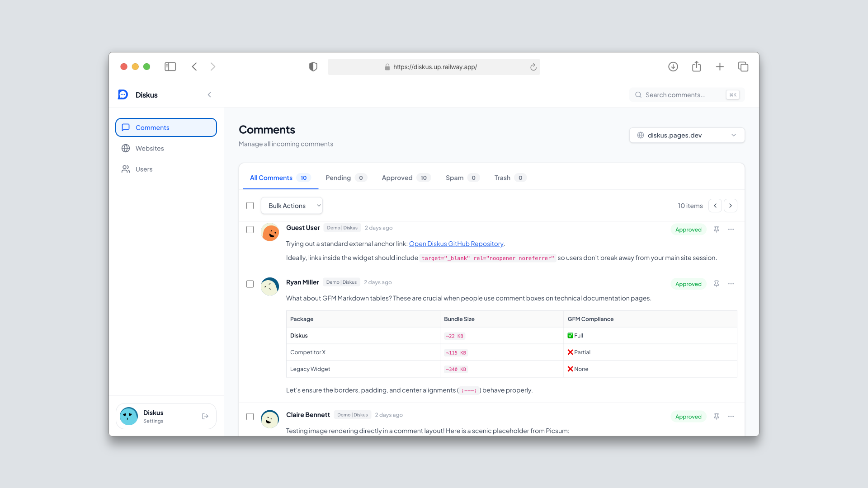
Task: Open the Comments sidebar item
Action: coord(166,127)
